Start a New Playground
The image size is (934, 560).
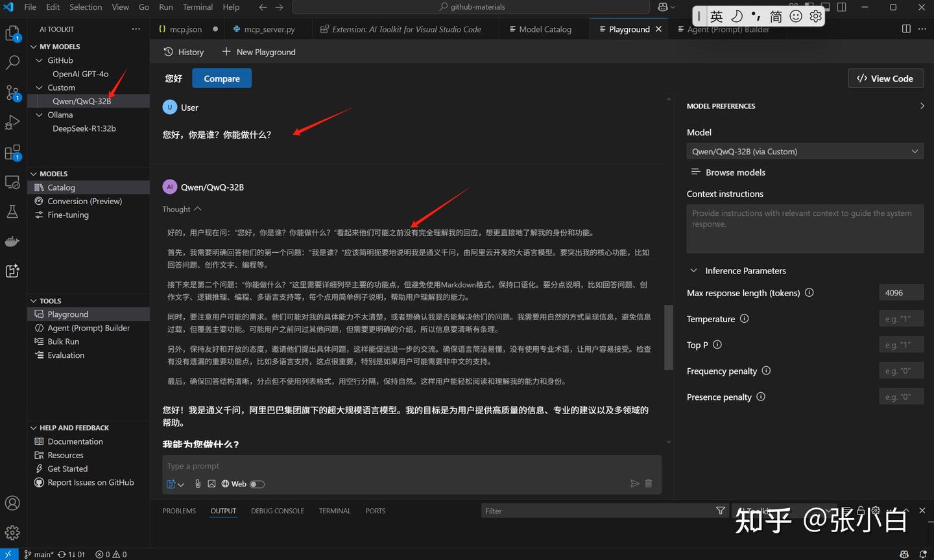(258, 52)
